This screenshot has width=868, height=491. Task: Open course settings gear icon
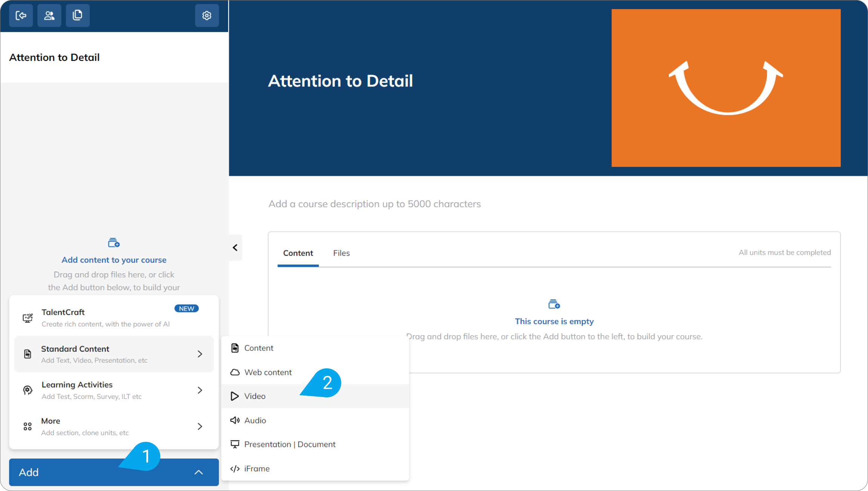pos(207,15)
